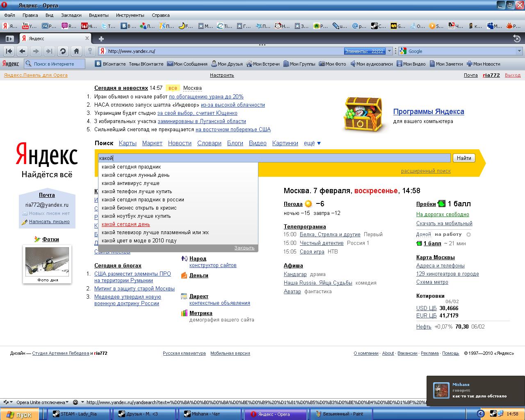Click the Выход logout link
525x420 pixels.
[x=513, y=75]
